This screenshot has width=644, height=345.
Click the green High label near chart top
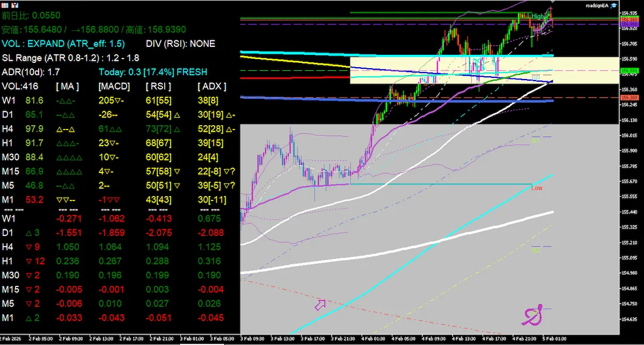coord(538,17)
